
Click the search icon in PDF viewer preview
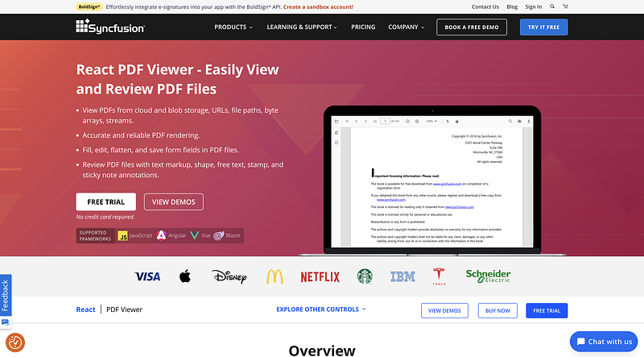pyautogui.click(x=510, y=121)
